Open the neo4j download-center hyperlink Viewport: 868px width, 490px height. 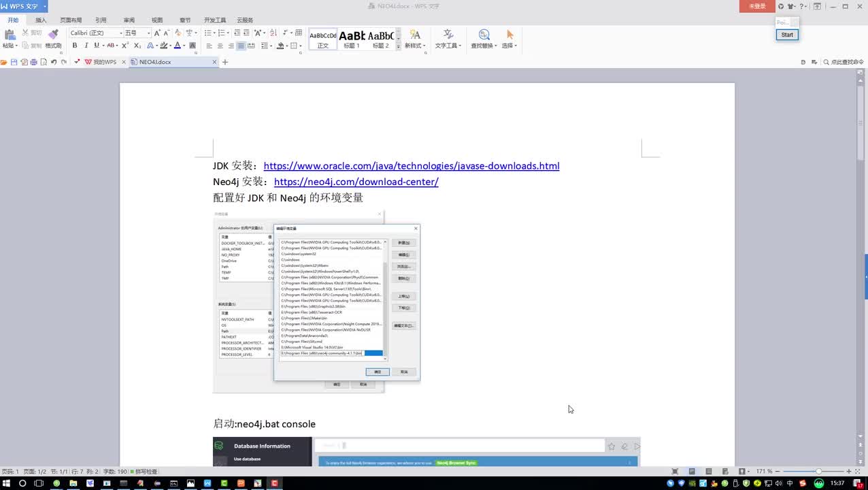(356, 182)
